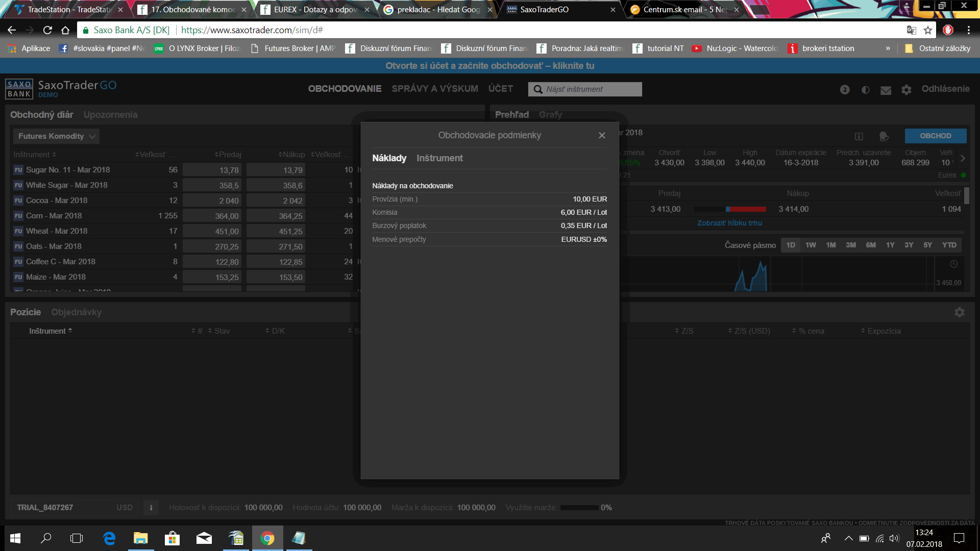The image size is (980, 551).
Task: Toggle the dark/light theme contrast icon
Action: (x=866, y=90)
